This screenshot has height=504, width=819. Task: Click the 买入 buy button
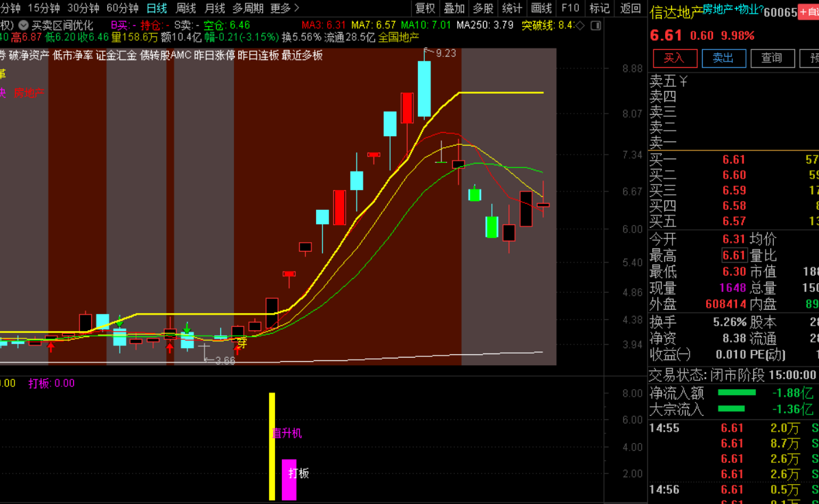674,58
